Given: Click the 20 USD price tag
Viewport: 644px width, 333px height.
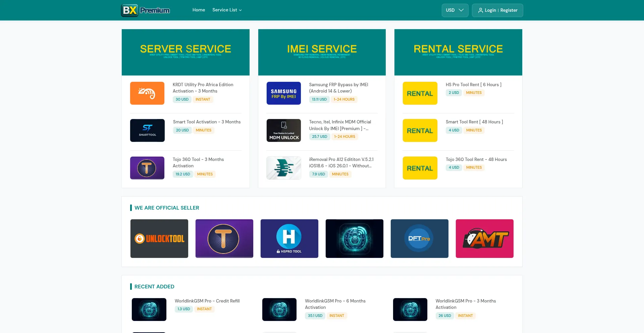Looking at the screenshot, I should pos(182,130).
